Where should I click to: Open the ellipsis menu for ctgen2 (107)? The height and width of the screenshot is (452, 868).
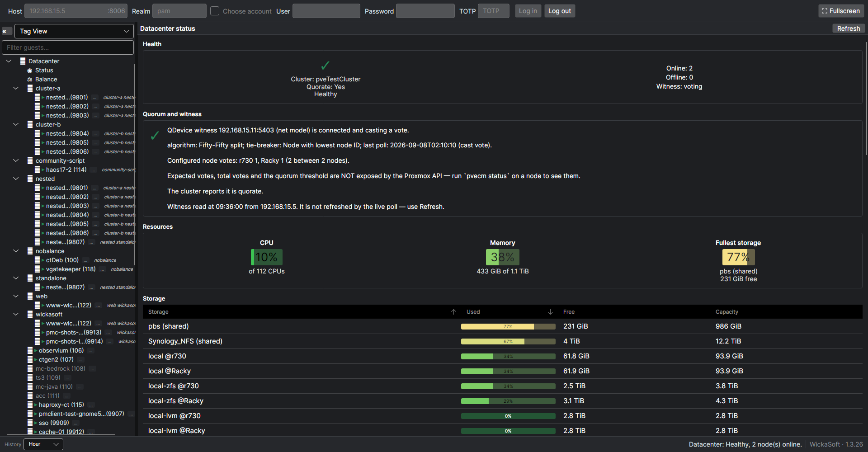(80, 360)
